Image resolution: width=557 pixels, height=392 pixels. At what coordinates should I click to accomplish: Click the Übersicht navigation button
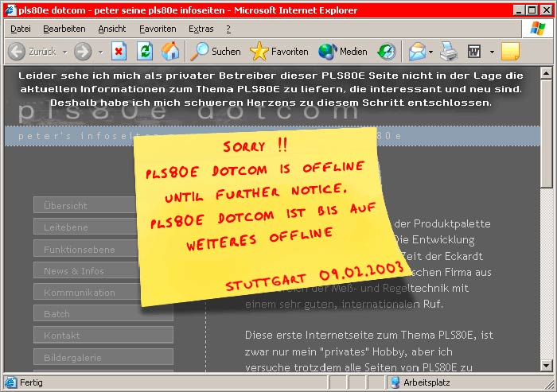coord(103,205)
